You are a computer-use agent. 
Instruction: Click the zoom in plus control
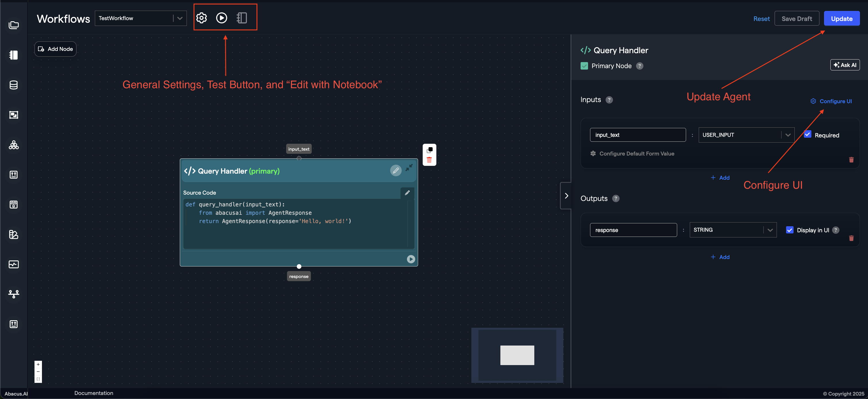38,364
